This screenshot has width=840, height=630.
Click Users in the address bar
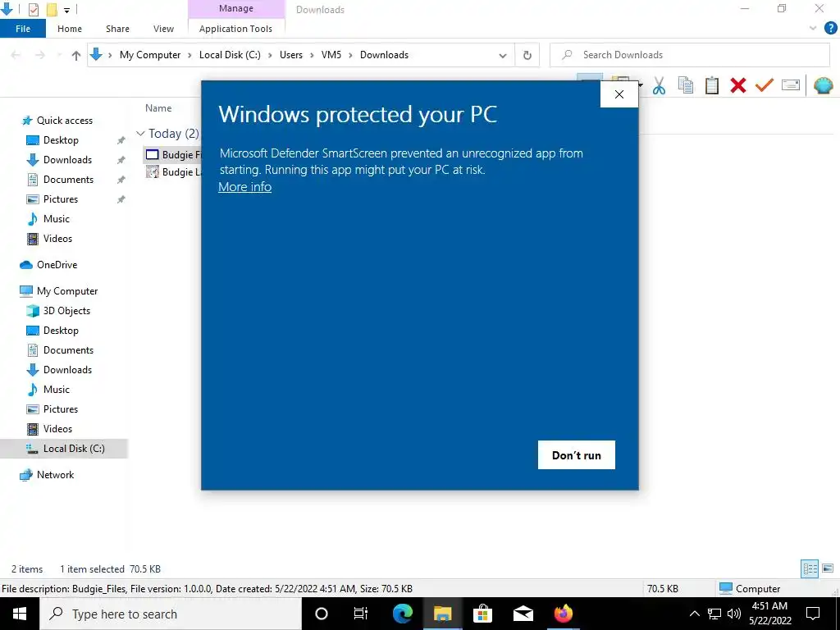[x=291, y=55]
